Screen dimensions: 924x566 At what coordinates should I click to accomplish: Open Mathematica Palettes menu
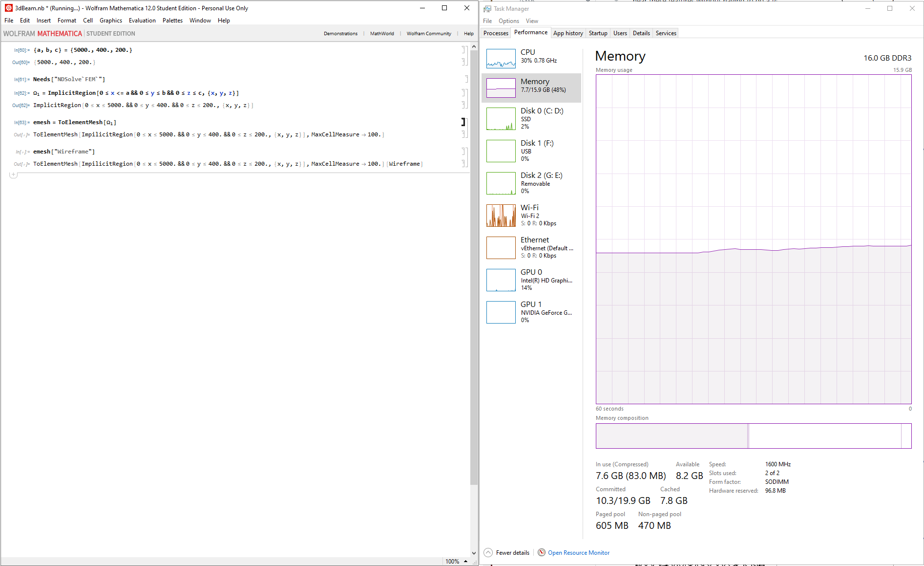pyautogui.click(x=172, y=21)
